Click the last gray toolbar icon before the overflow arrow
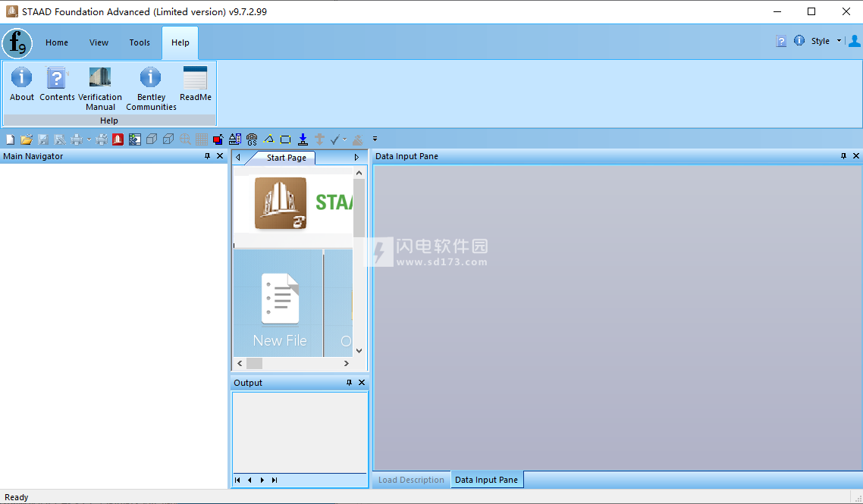 358,139
